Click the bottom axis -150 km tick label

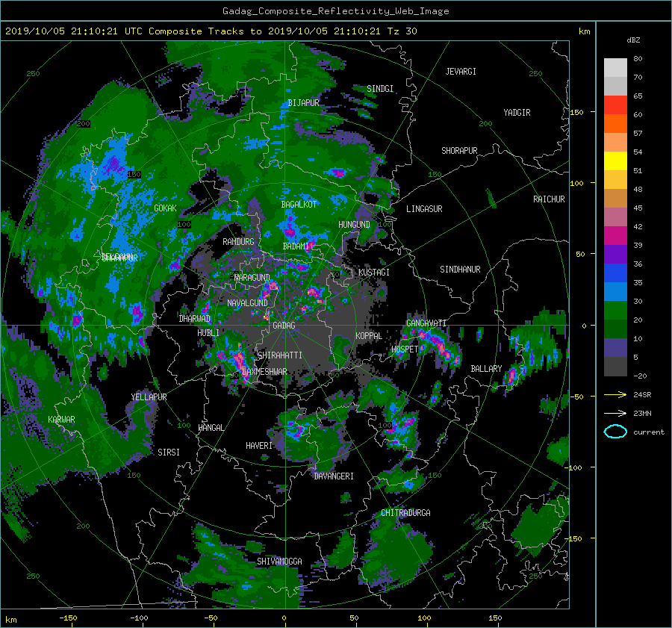pyautogui.click(x=68, y=618)
